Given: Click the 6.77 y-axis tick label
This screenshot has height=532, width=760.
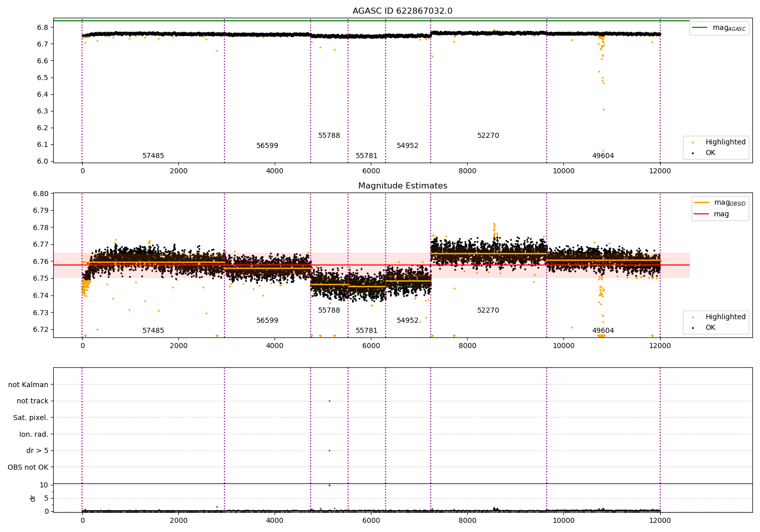Looking at the screenshot, I should pyautogui.click(x=42, y=245).
